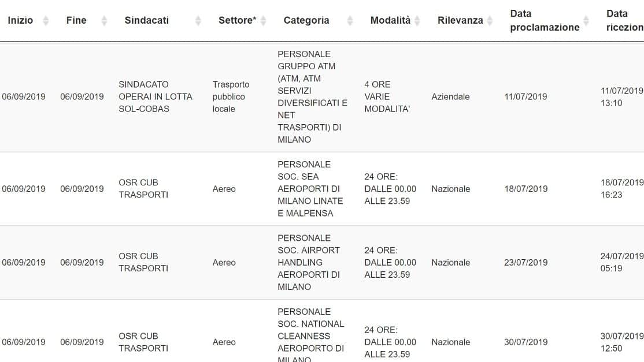Click sort arrows beside Data proclamazione
The image size is (644, 362).
(x=586, y=21)
